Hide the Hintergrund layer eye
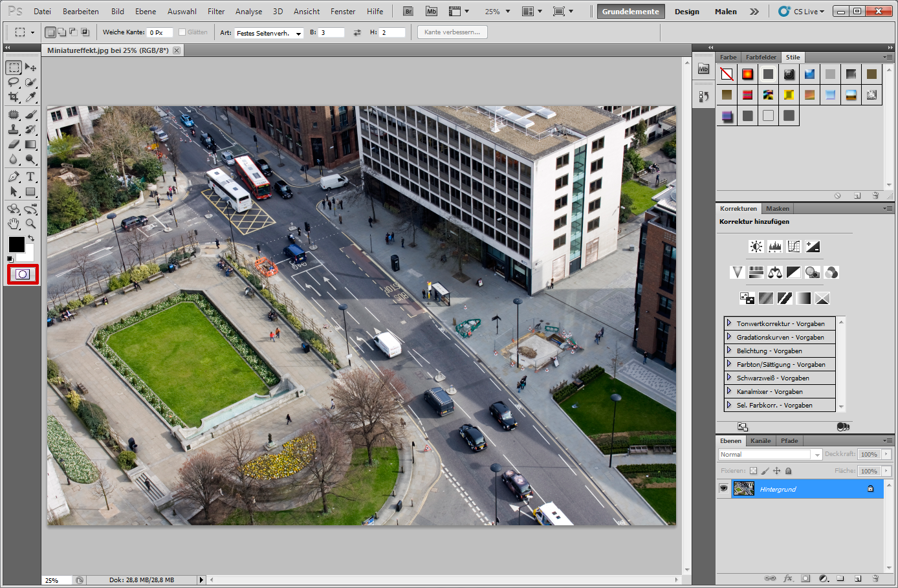Image resolution: width=898 pixels, height=588 pixels. (x=723, y=489)
